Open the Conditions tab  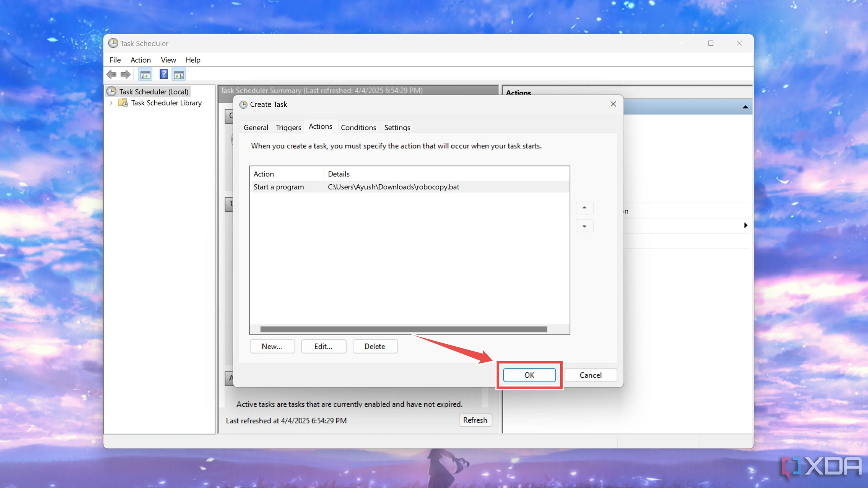(358, 127)
